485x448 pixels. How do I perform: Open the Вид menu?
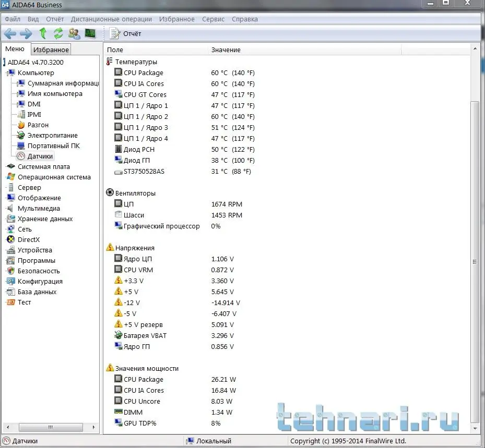point(33,19)
